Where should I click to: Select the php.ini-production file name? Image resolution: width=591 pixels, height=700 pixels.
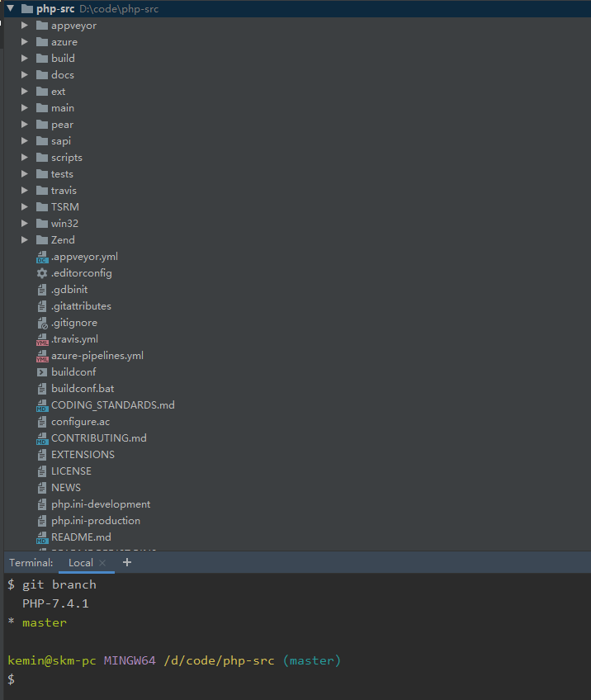click(x=96, y=521)
